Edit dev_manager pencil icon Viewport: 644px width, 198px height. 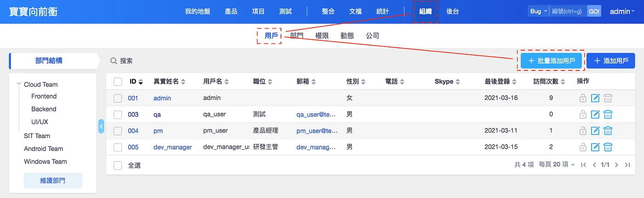click(x=595, y=147)
